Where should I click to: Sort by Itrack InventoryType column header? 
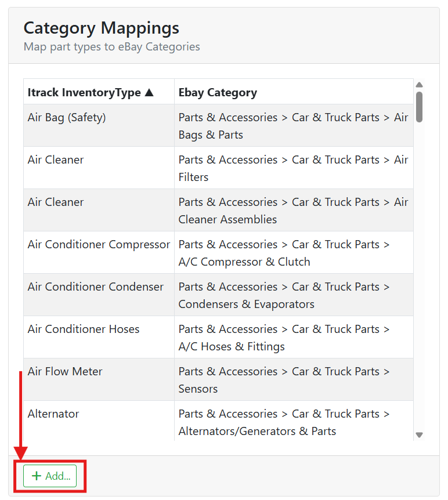(x=99, y=92)
